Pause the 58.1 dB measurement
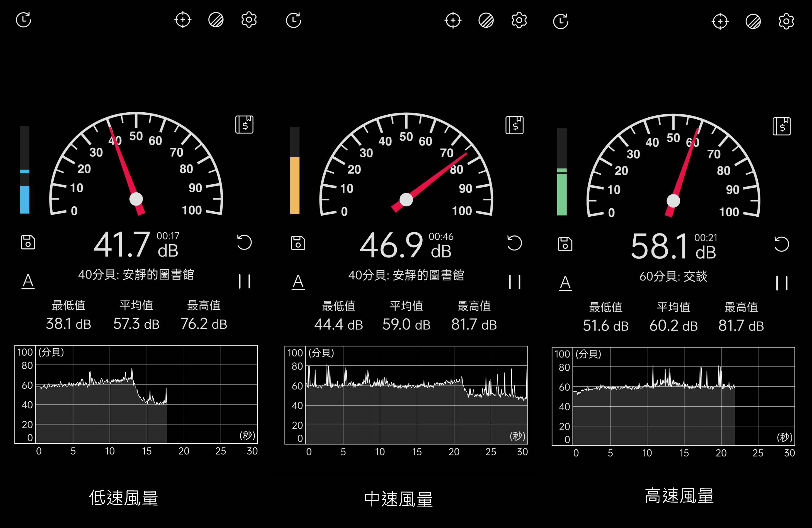The height and width of the screenshot is (528, 812). (781, 283)
